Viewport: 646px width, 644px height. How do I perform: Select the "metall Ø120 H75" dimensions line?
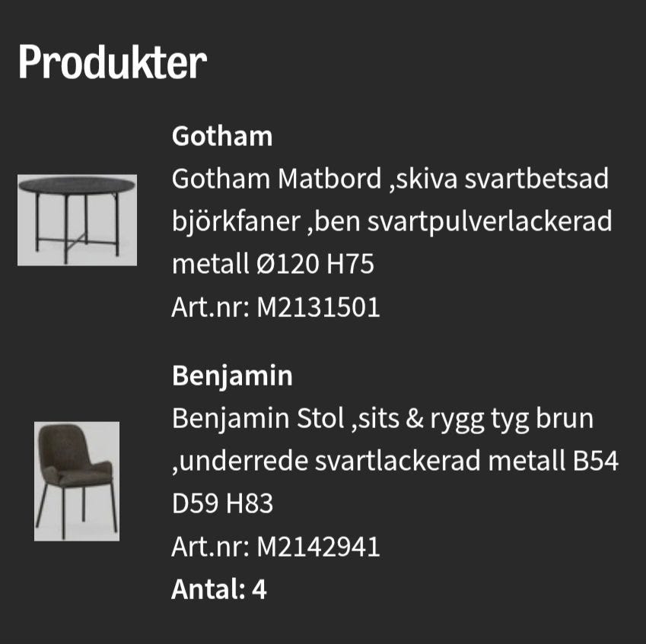273,265
